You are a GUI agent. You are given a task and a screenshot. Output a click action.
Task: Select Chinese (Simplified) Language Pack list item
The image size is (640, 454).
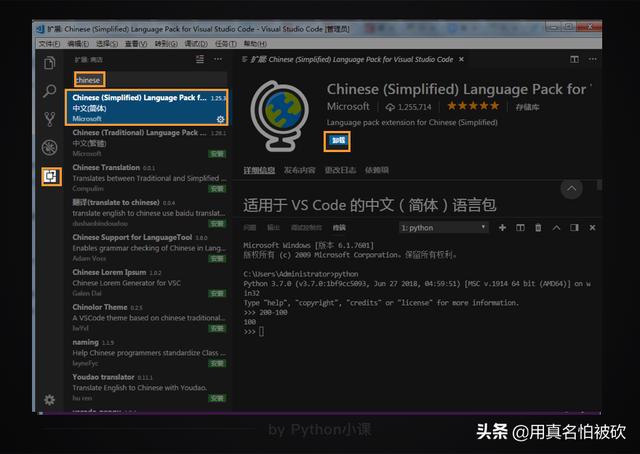[x=147, y=108]
